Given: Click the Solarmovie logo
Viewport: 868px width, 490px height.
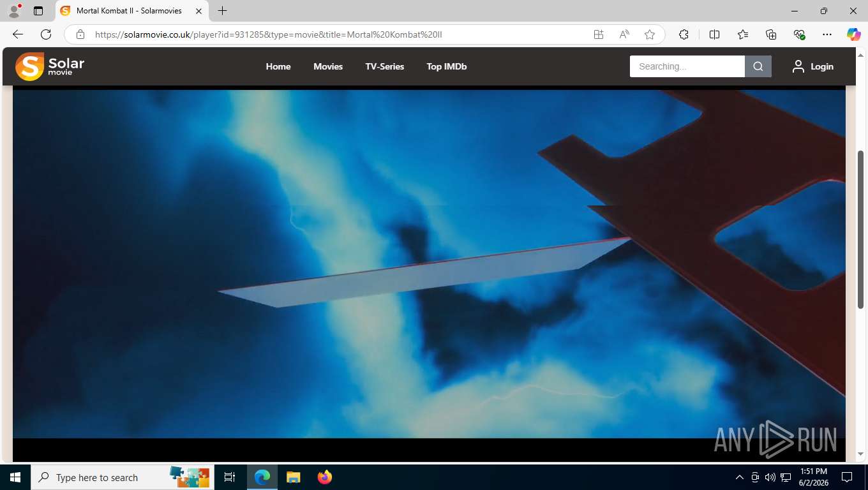Looking at the screenshot, I should pyautogui.click(x=50, y=66).
